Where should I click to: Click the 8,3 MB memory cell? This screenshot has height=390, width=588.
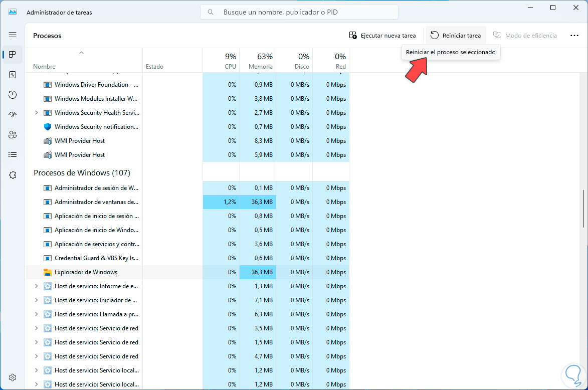(x=258, y=141)
